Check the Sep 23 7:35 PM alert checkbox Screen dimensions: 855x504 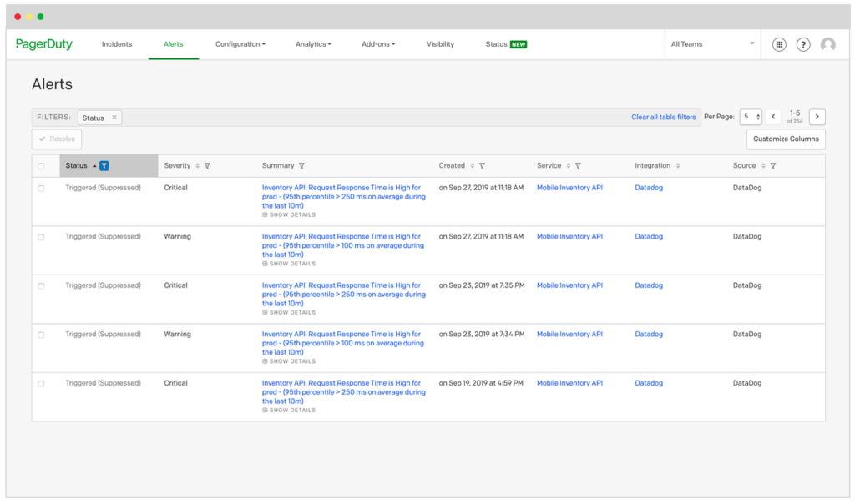click(41, 286)
